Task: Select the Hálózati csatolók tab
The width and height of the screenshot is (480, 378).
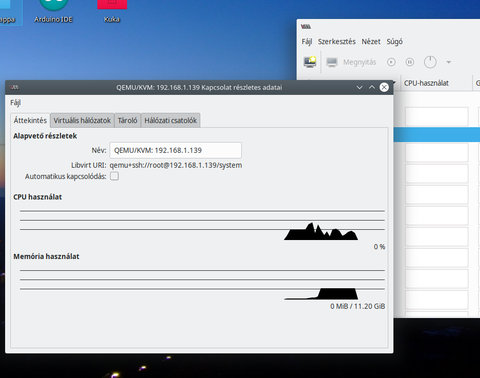Action: click(x=170, y=120)
